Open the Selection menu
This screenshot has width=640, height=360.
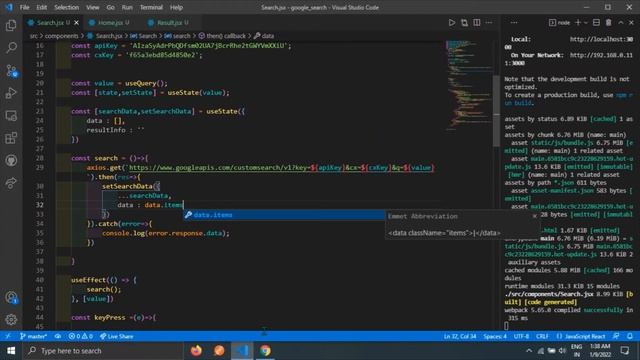coord(67,7)
